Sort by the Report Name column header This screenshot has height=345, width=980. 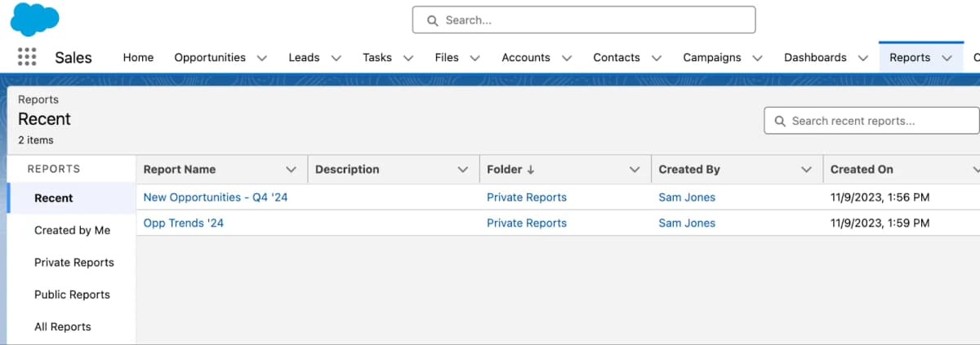pyautogui.click(x=180, y=170)
